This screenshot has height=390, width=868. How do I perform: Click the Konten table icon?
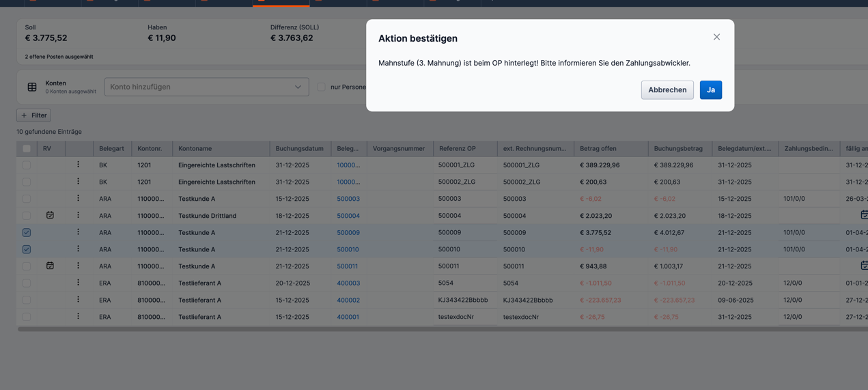pyautogui.click(x=32, y=87)
